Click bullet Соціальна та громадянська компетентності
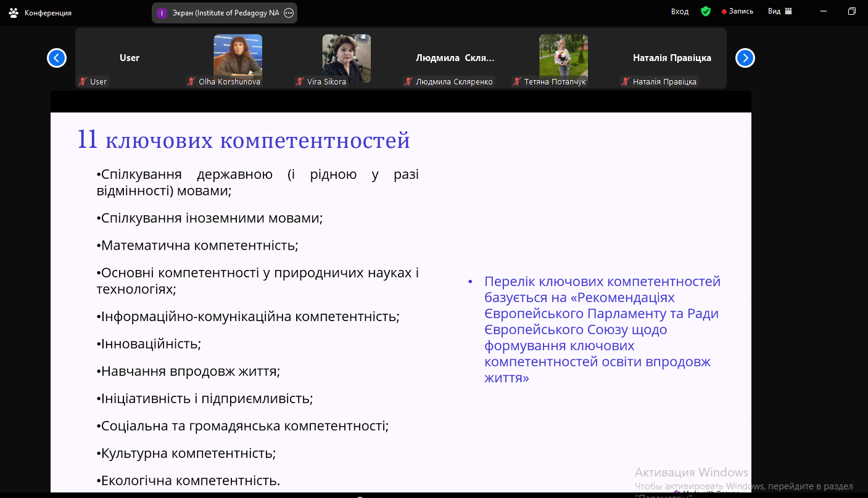This screenshot has height=498, width=868. click(x=242, y=426)
